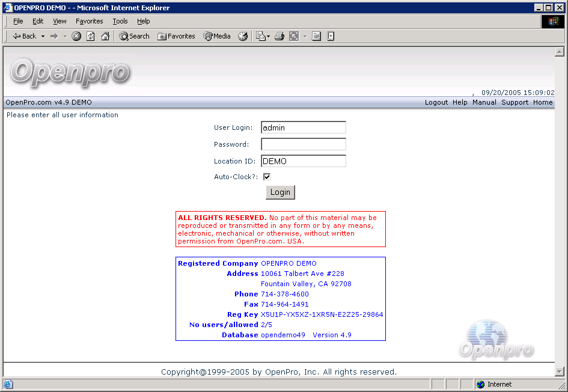Viewport: 568px width, 392px height.
Task: Open the Tools menu
Action: point(120,21)
